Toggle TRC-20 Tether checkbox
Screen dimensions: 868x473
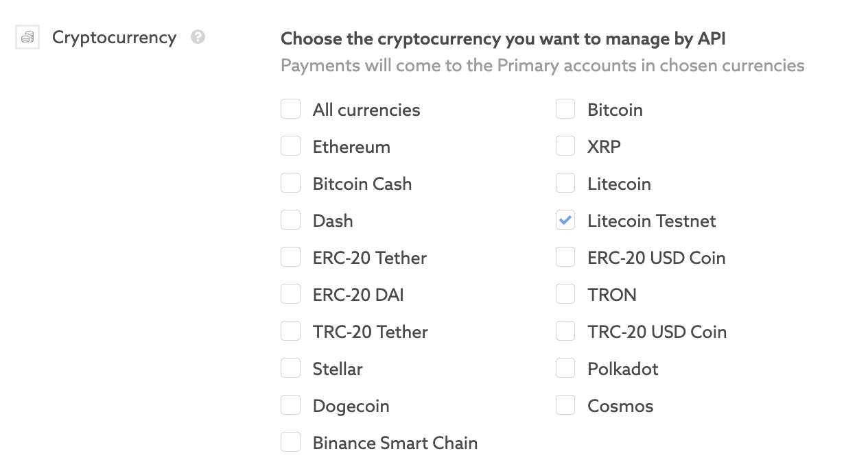pyautogui.click(x=291, y=331)
